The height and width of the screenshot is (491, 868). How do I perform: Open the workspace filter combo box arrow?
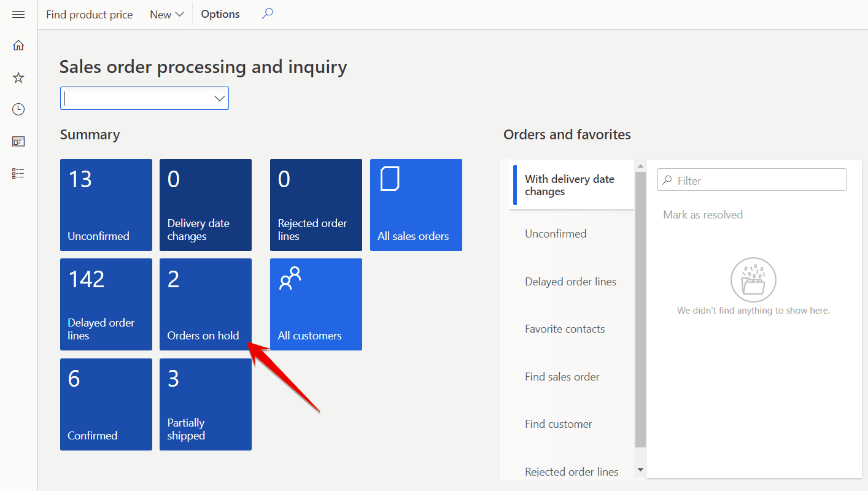(x=220, y=98)
